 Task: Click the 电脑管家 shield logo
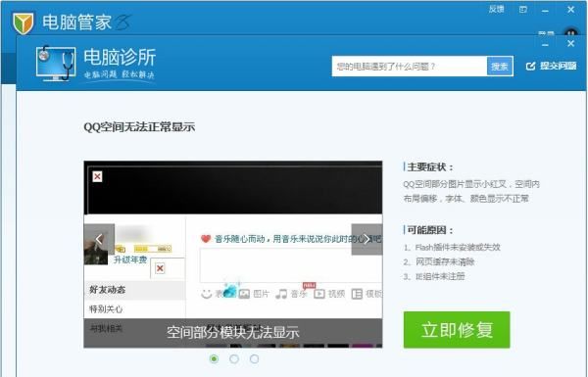tap(23, 23)
